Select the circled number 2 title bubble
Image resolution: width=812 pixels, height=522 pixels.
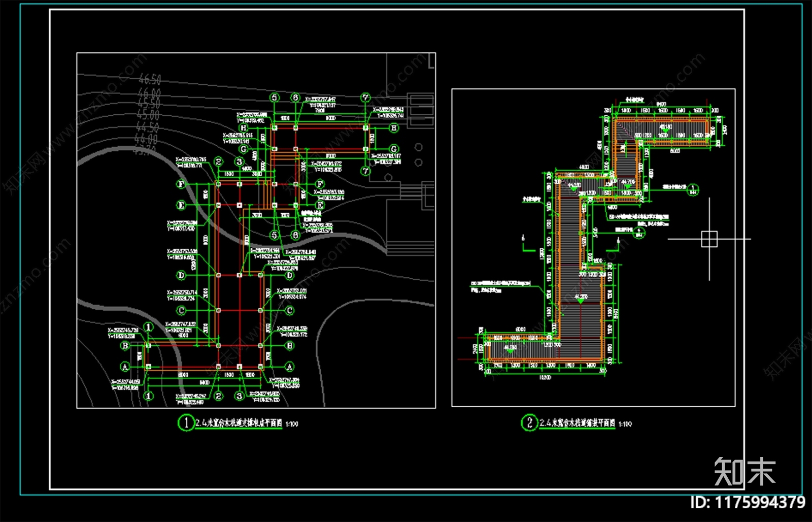click(x=529, y=422)
